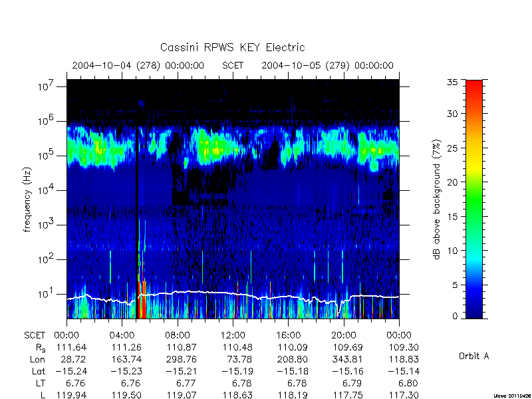The image size is (532, 399).
Task: Click the Lon value 298.76
Action: [182, 359]
